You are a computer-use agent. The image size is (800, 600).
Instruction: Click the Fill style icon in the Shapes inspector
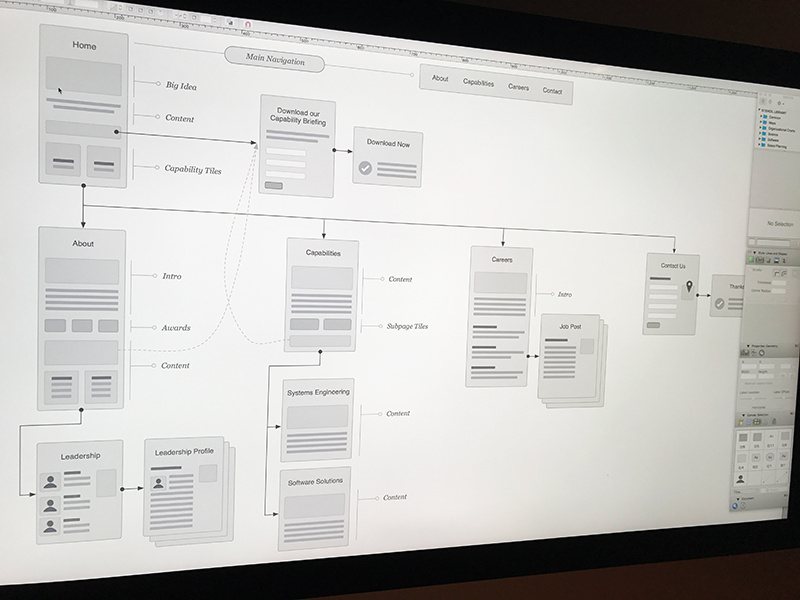pos(751,260)
